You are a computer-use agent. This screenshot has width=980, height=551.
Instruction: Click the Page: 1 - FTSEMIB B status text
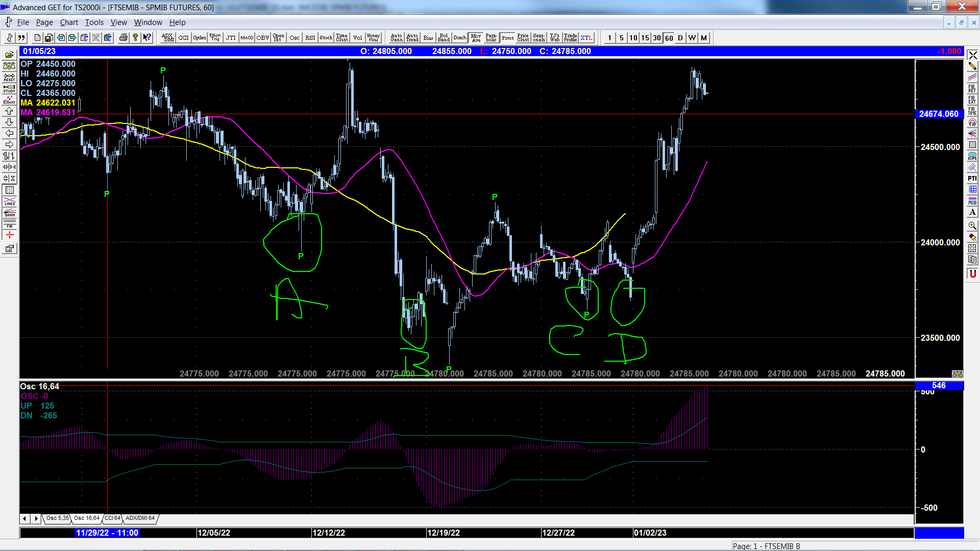click(x=766, y=546)
